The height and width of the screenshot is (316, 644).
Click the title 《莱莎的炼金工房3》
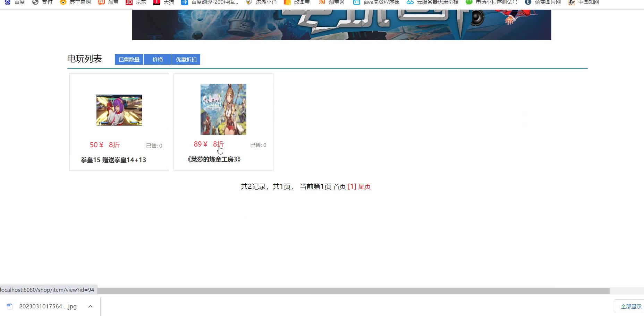214,159
